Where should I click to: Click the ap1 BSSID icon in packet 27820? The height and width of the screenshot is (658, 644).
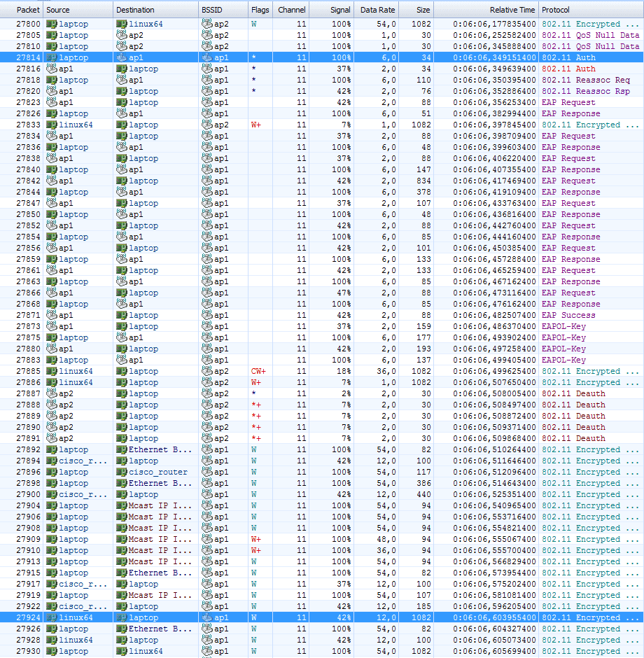207,91
